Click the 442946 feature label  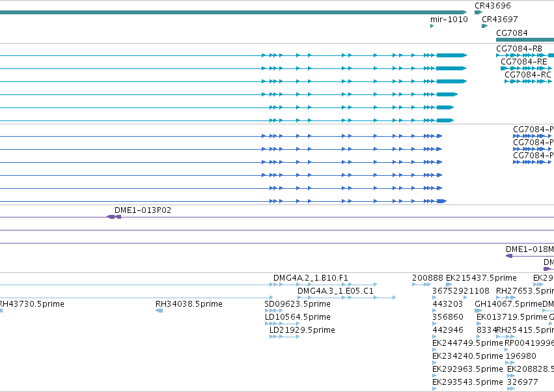point(448,329)
